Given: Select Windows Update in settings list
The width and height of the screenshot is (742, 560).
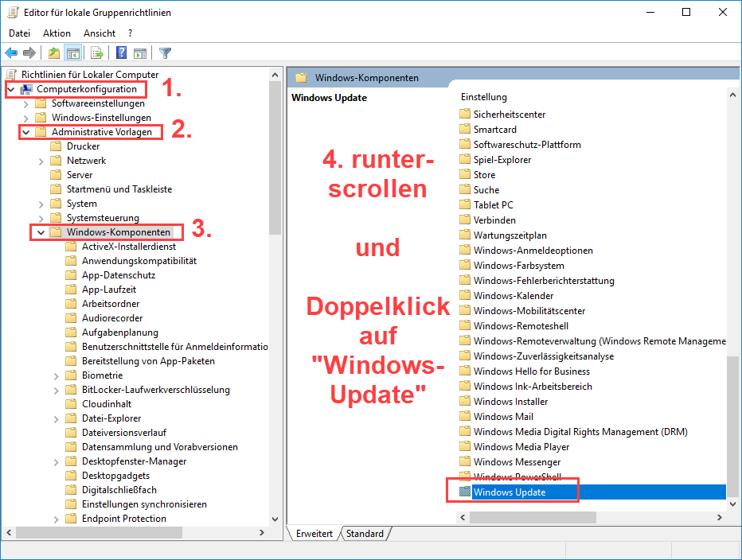Looking at the screenshot, I should click(x=510, y=492).
